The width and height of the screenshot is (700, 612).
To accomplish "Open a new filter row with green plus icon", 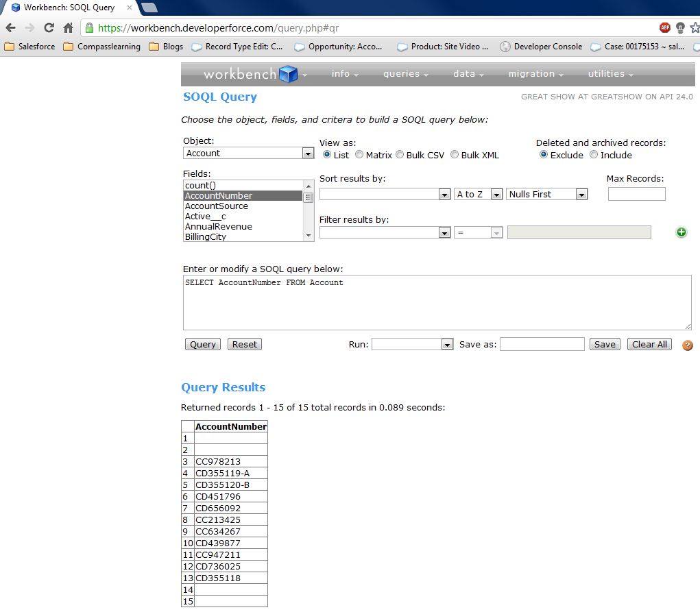I will [x=681, y=232].
